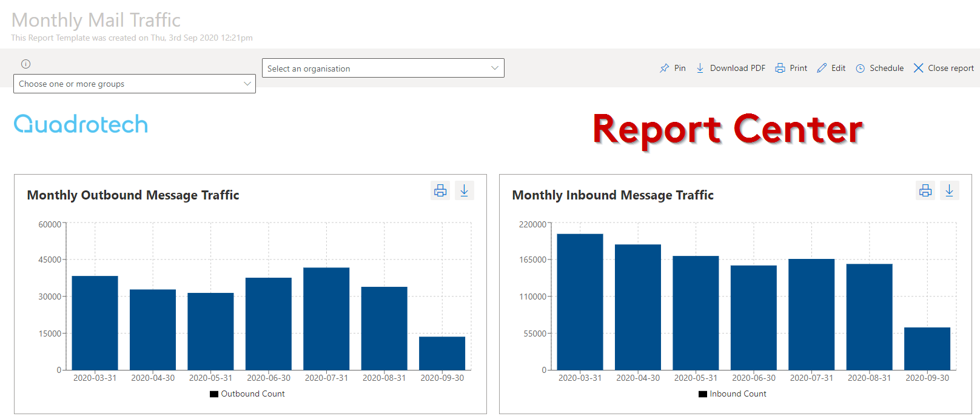
Task: Click the outbound bar for 2020-09-30
Action: coord(442,353)
